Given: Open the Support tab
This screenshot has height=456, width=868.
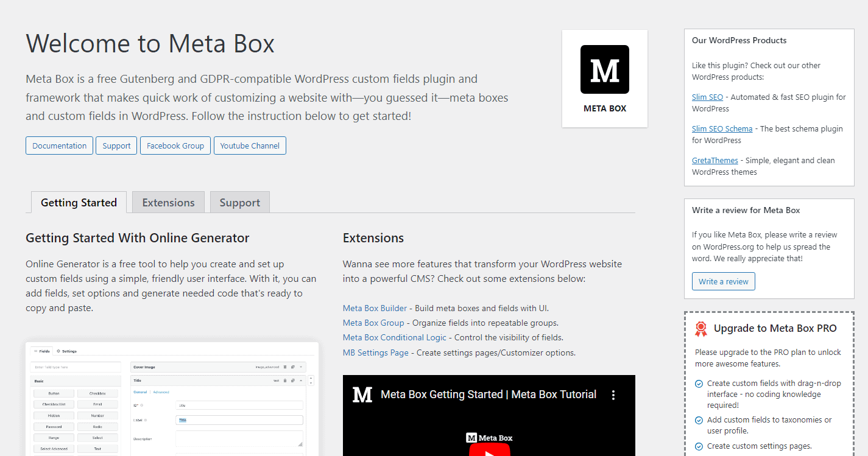Looking at the screenshot, I should (239, 203).
